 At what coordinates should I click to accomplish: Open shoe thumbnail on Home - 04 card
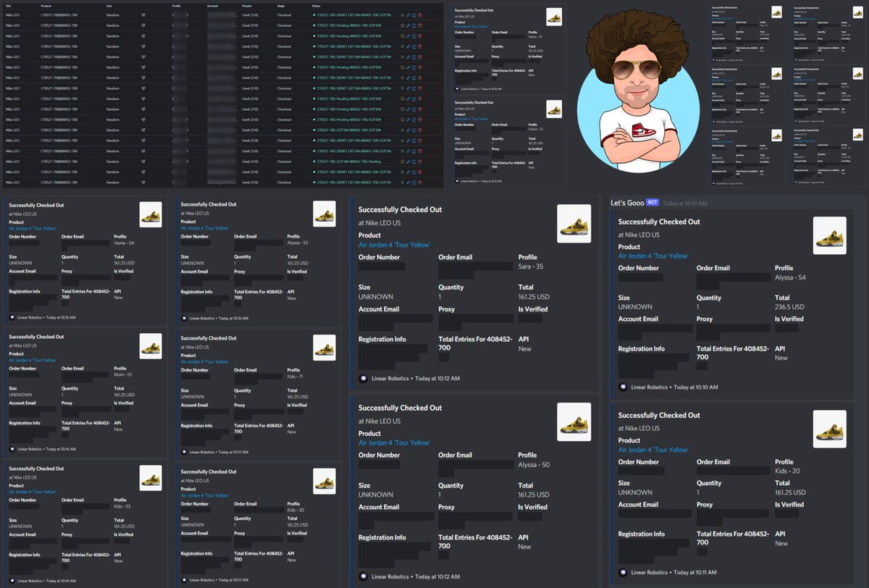click(150, 214)
